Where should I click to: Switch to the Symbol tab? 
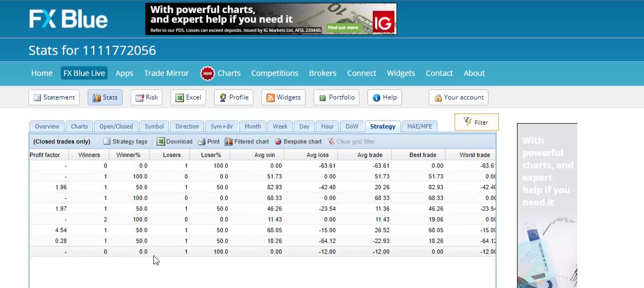tap(154, 126)
